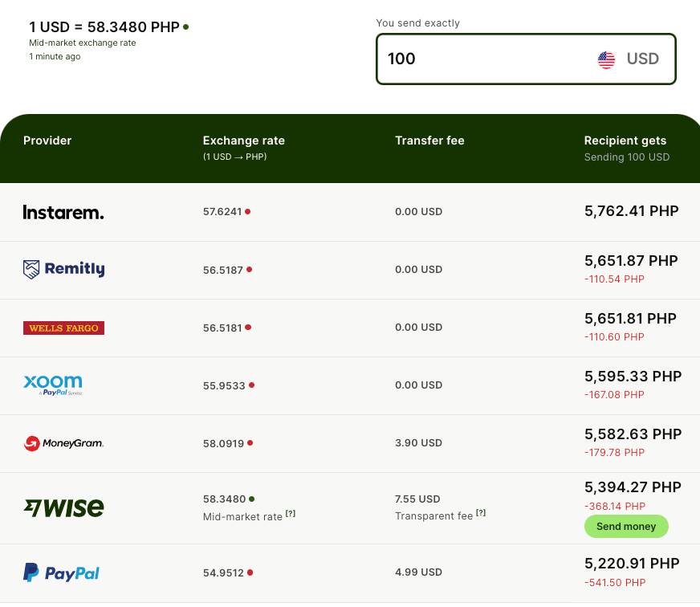Image resolution: width=700 pixels, height=607 pixels.
Task: Click the green dot next to 58.3480 PHP heading
Action: click(185, 26)
